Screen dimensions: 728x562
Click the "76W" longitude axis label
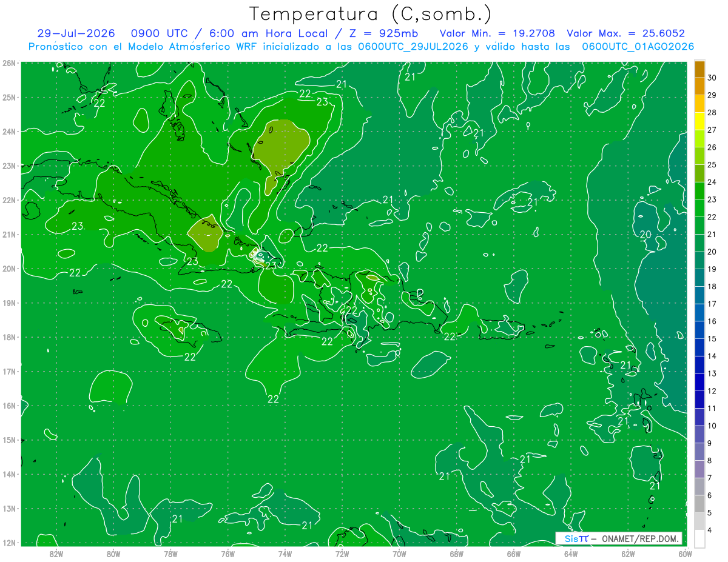tap(227, 554)
